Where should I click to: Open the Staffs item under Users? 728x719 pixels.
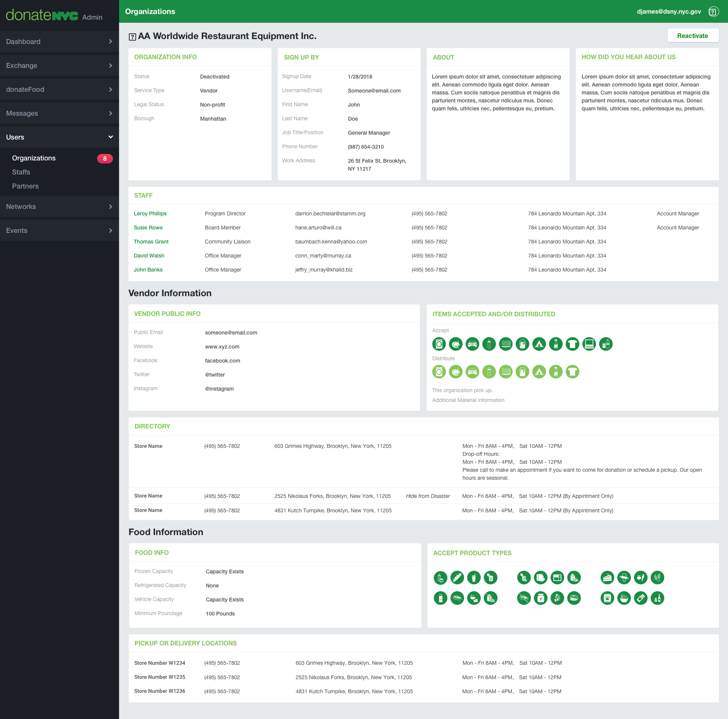[x=21, y=172]
